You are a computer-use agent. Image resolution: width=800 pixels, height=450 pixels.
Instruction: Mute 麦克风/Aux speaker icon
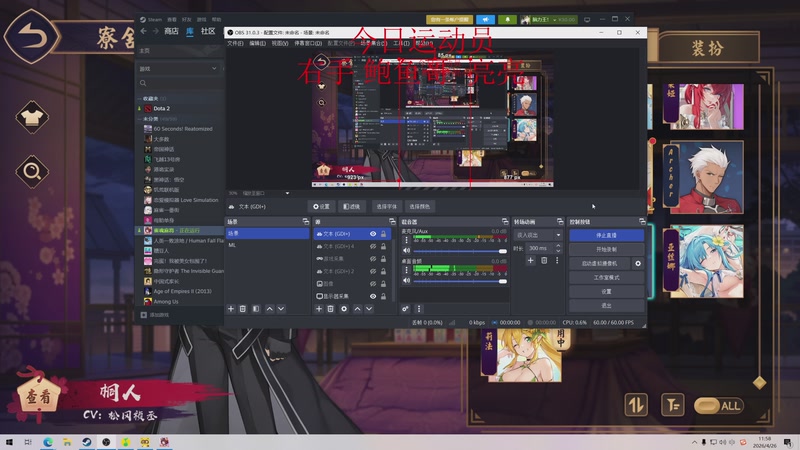tap(407, 251)
